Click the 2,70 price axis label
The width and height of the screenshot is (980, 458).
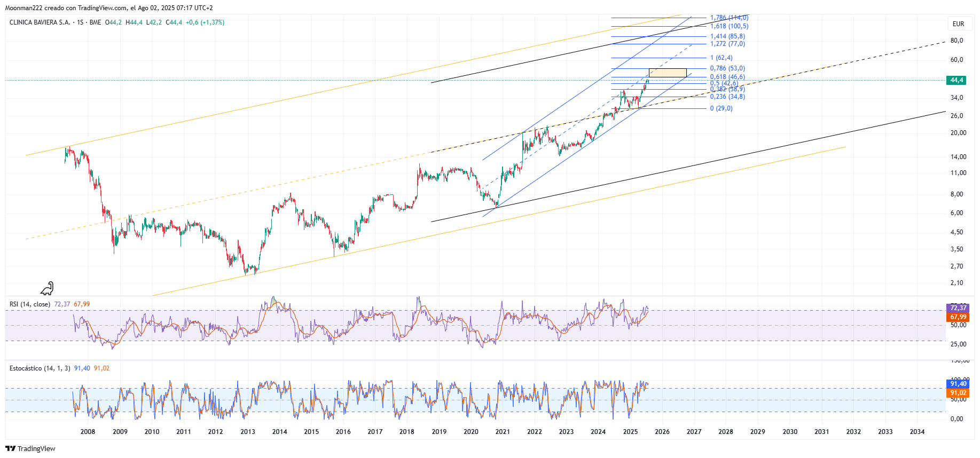tap(957, 266)
